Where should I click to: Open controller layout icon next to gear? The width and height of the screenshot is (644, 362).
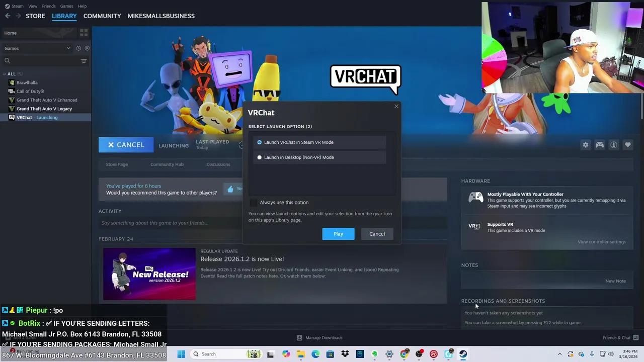point(599,145)
